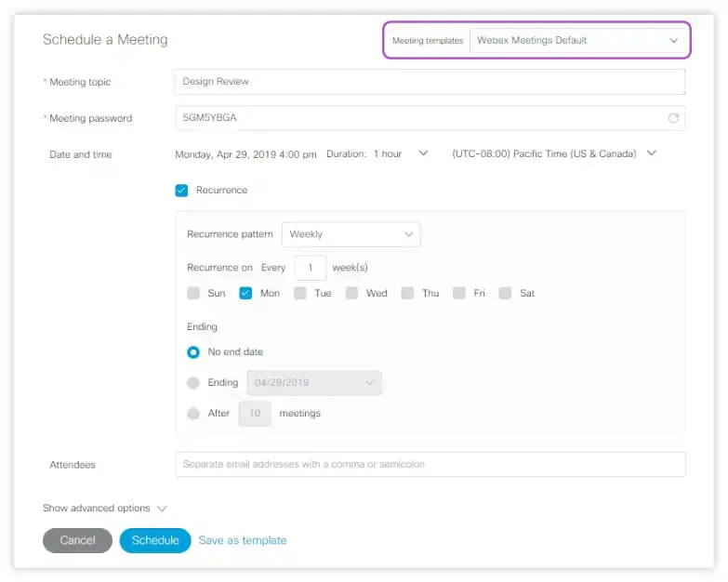Tick the Sat day checkbox
Image resolution: width=728 pixels, height=582 pixels.
(505, 293)
